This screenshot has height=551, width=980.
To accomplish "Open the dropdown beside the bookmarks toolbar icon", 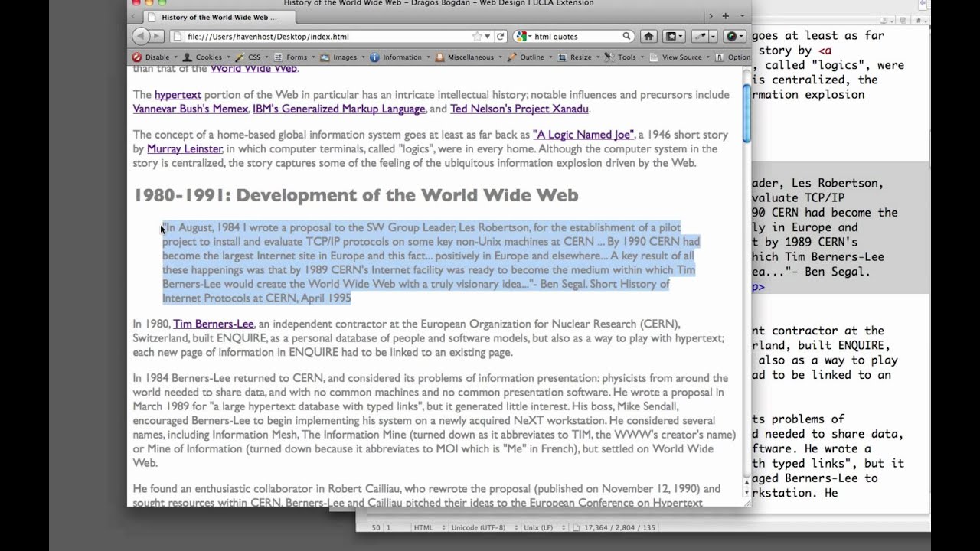I will pos(681,36).
